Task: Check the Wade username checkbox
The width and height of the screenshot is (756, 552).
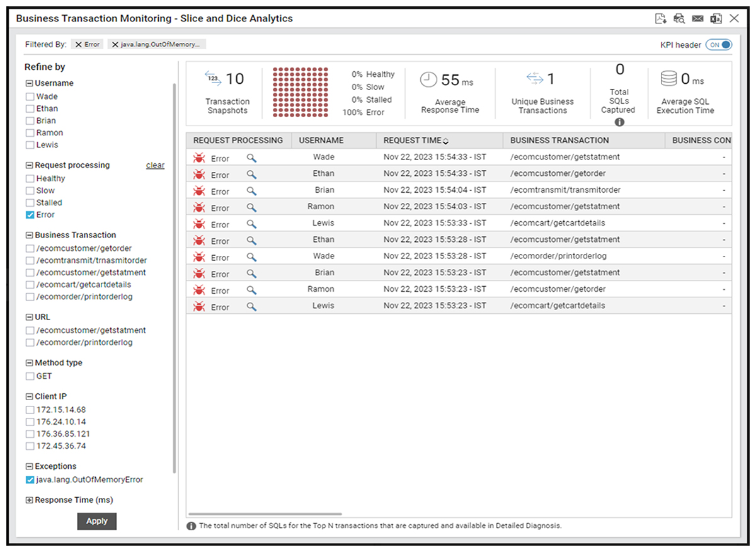Action: tap(30, 97)
